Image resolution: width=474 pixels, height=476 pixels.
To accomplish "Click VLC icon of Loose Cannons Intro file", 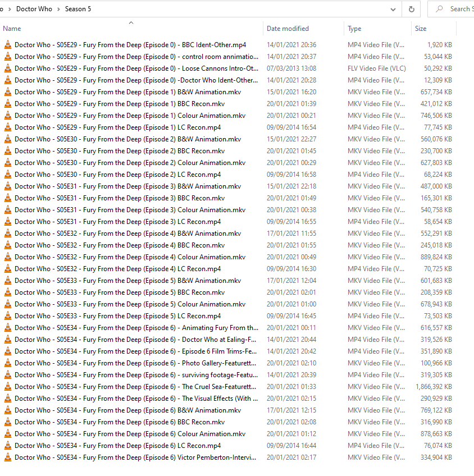I will [8, 68].
